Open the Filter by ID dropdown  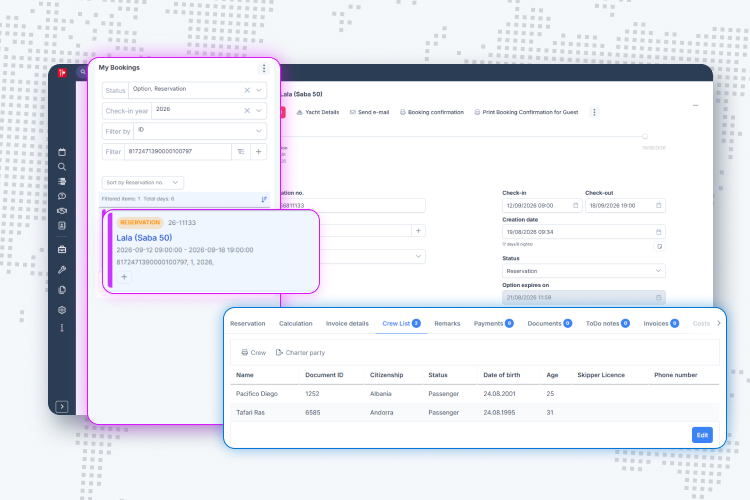[x=199, y=131]
